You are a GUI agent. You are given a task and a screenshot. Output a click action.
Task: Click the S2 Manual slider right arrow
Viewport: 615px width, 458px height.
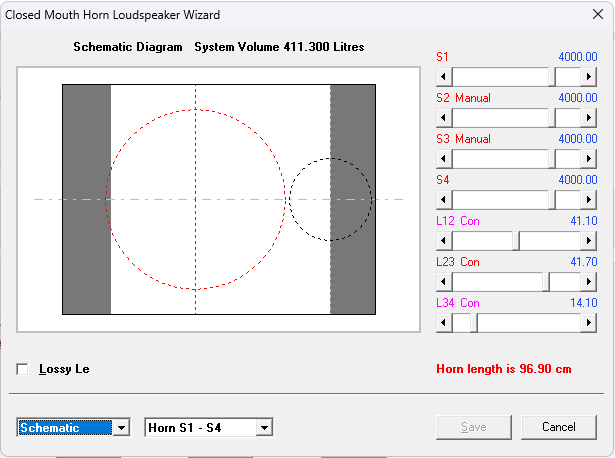tap(589, 118)
